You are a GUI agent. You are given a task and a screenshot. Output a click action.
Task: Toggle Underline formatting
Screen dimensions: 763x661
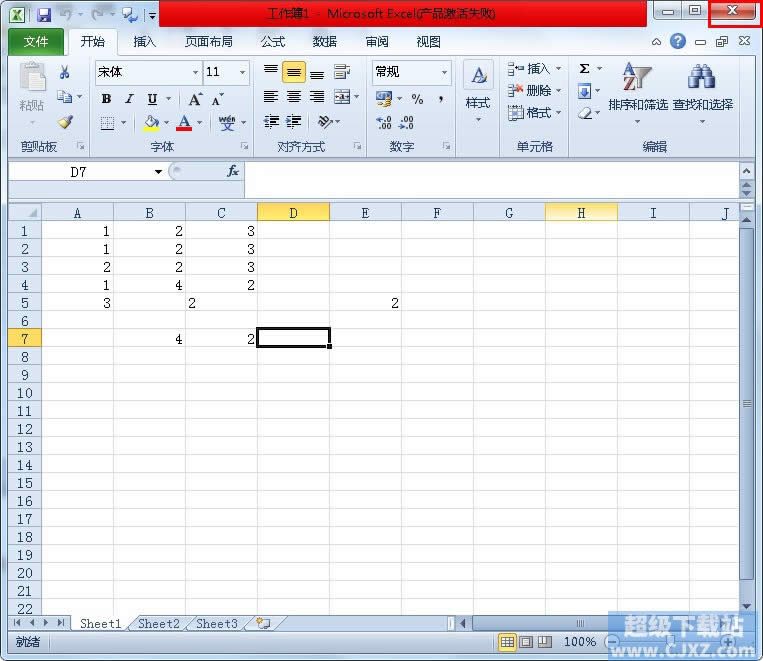click(152, 99)
